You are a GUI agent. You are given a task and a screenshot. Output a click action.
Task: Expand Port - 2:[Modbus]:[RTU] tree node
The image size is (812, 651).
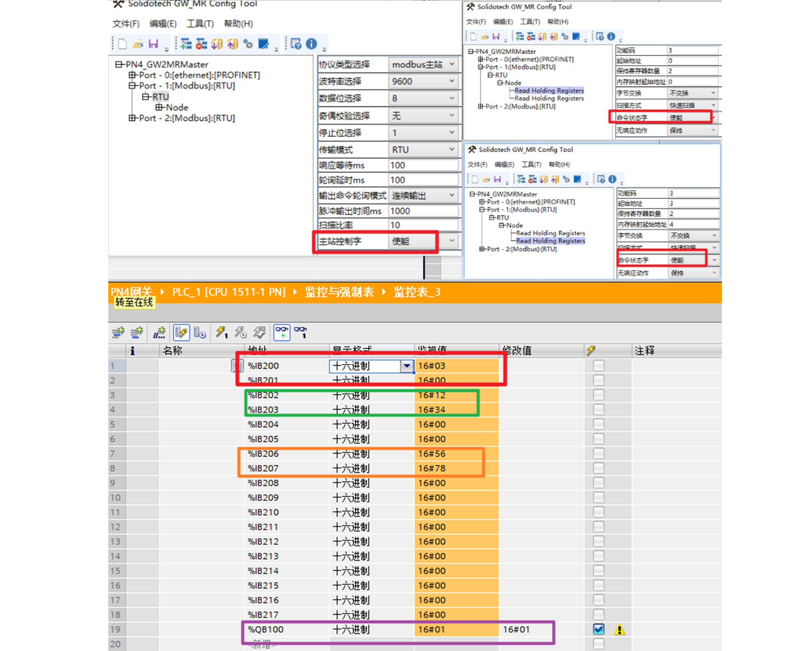click(x=132, y=118)
